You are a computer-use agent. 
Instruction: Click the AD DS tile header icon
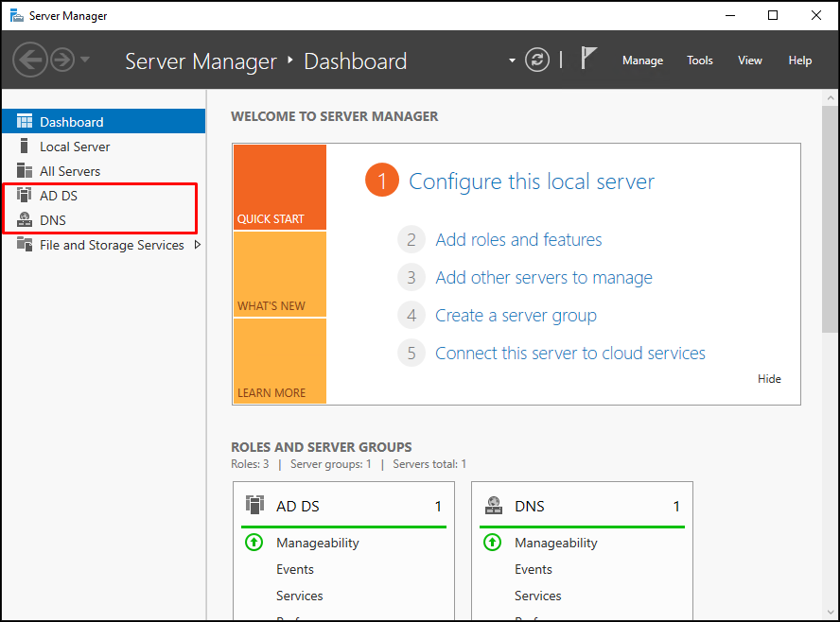[255, 505]
